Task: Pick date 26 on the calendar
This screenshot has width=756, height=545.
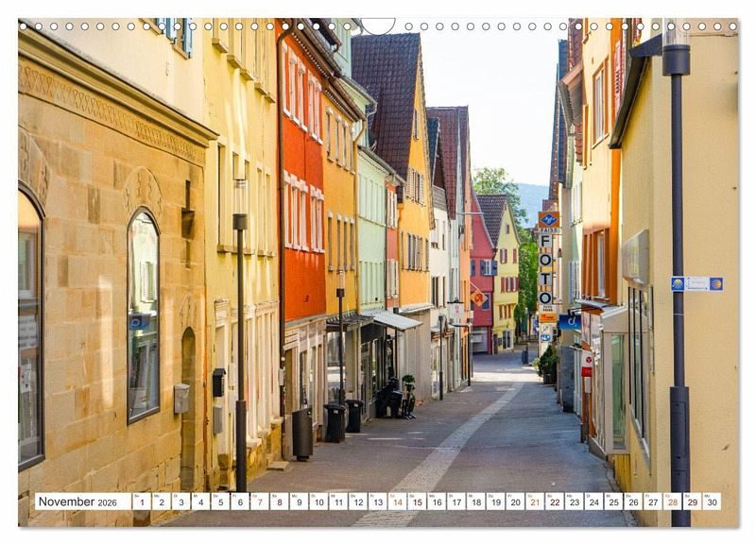Action: pyautogui.click(x=634, y=502)
